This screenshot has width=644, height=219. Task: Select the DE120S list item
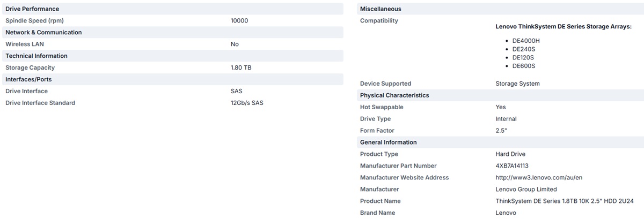tap(523, 58)
